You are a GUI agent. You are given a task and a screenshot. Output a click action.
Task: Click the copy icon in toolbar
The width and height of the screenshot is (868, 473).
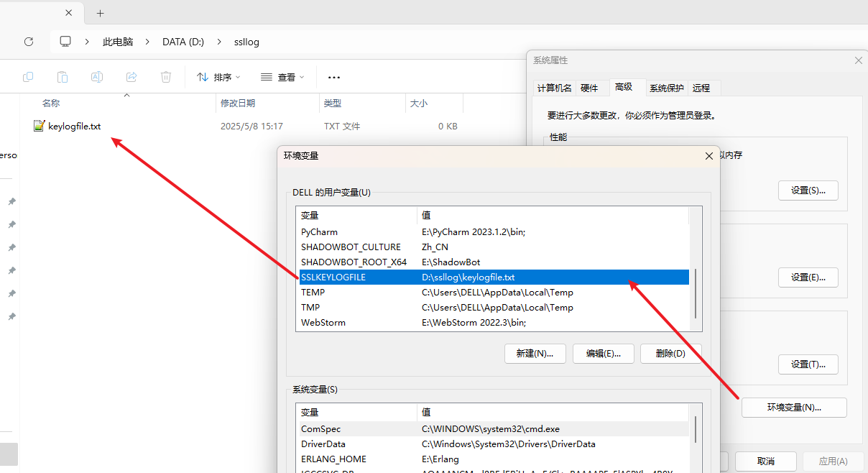pos(28,77)
